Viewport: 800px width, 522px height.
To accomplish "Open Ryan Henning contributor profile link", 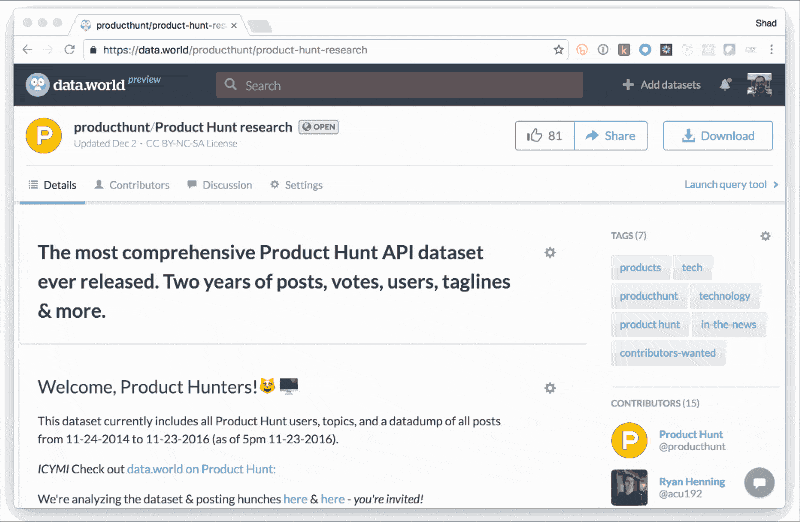I will coord(692,482).
